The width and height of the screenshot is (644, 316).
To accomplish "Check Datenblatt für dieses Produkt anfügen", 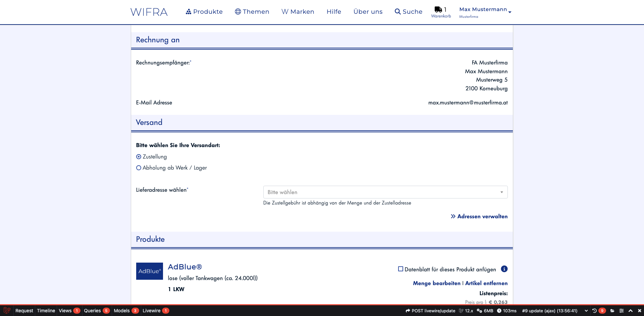I will pyautogui.click(x=400, y=269).
